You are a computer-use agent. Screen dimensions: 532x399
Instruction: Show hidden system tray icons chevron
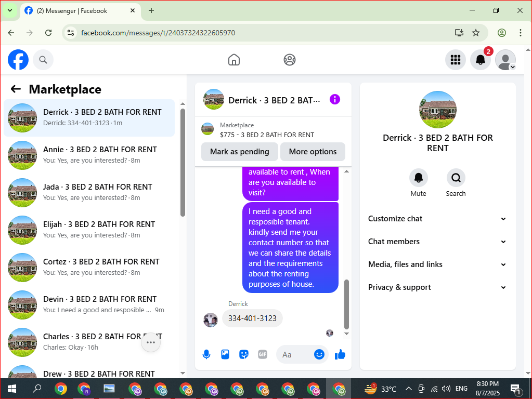[409, 389]
